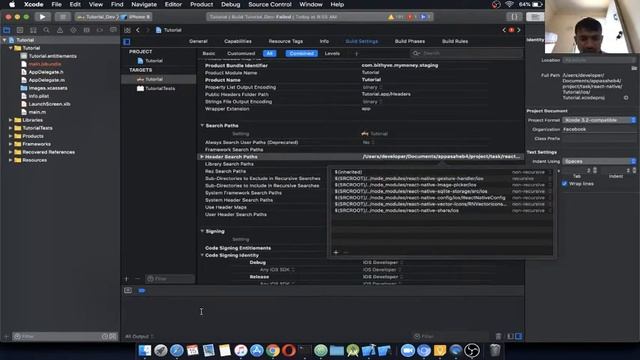This screenshot has height=360, width=640.
Task: Open AppDelegate.m in navigator
Action: (47, 80)
